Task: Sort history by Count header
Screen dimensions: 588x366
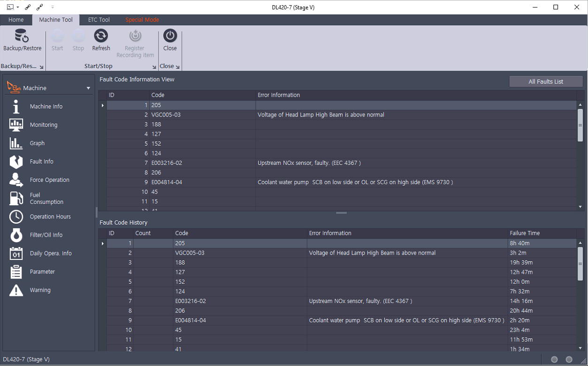Action: pos(153,233)
